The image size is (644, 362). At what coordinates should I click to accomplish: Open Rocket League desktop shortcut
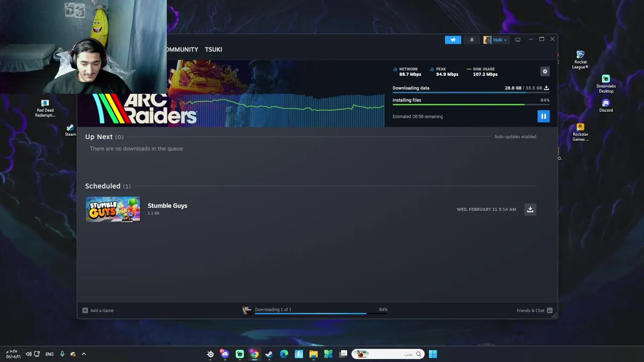[x=580, y=60]
